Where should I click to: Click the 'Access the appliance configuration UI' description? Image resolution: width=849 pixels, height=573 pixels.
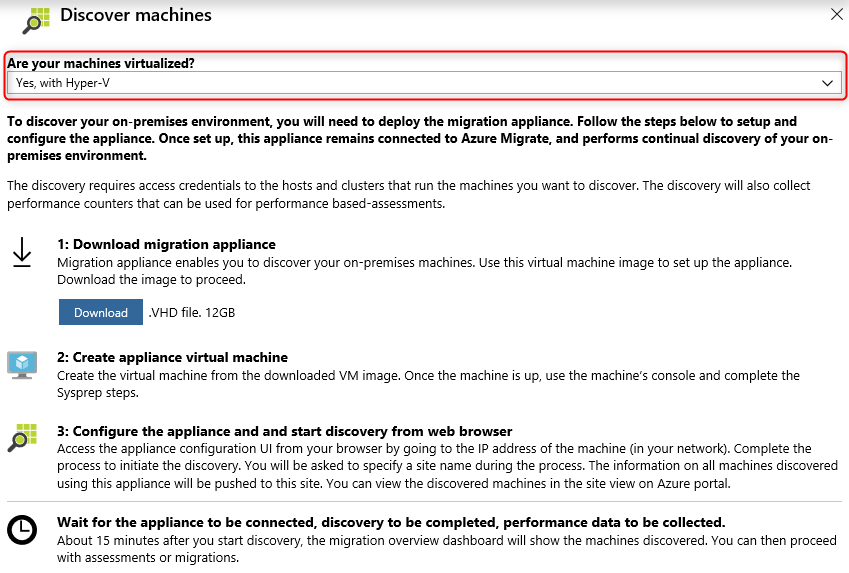447,466
